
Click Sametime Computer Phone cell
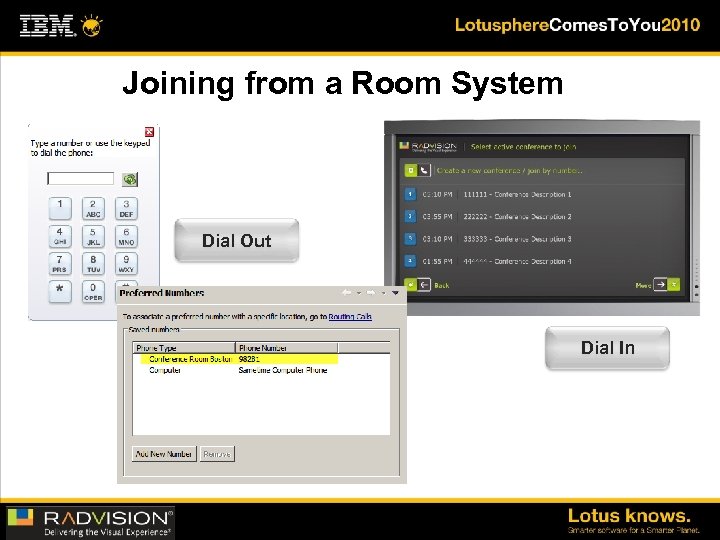pos(283,370)
